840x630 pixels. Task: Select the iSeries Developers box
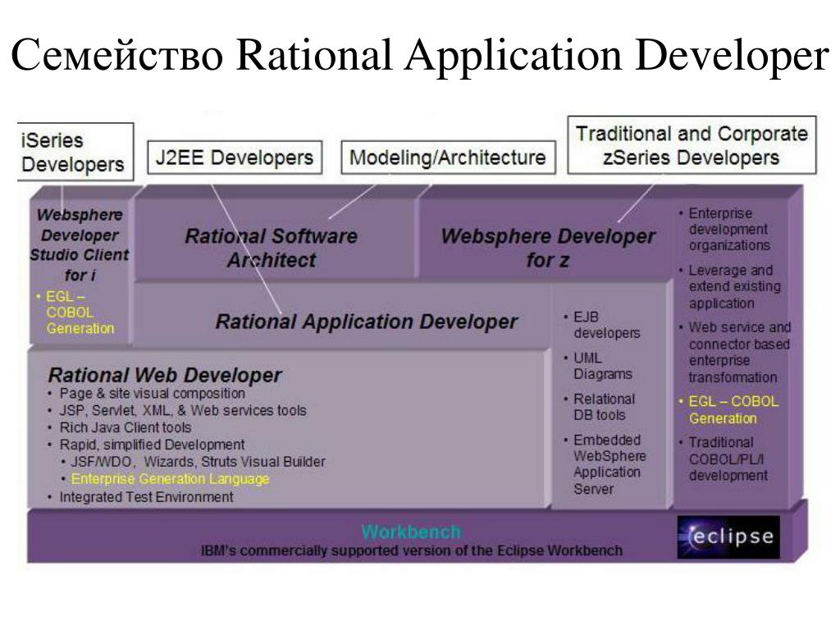75,152
